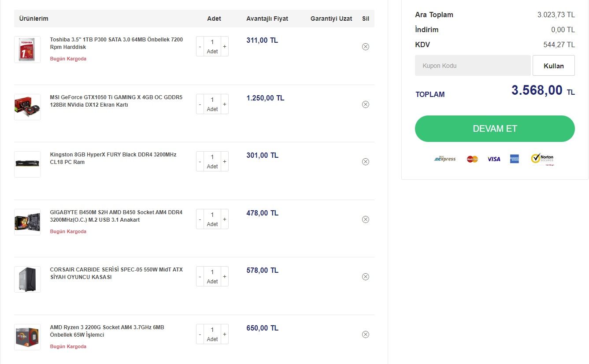Screen dimensions: 589x364
Task: Click the Kupon Kodu input field
Action: pyautogui.click(x=473, y=66)
